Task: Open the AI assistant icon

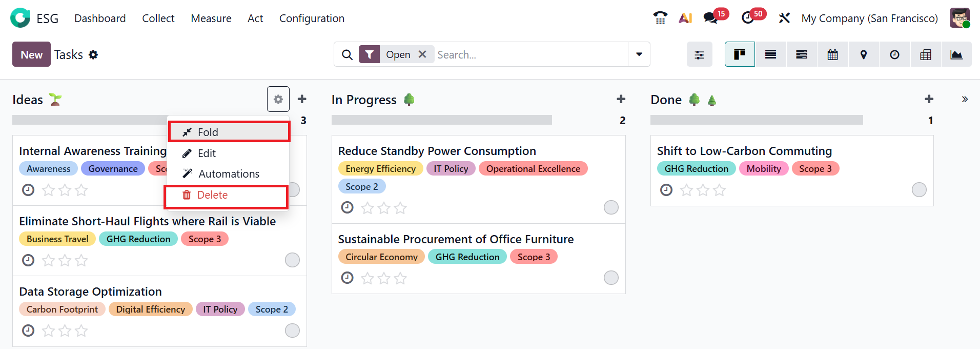Action: (685, 18)
